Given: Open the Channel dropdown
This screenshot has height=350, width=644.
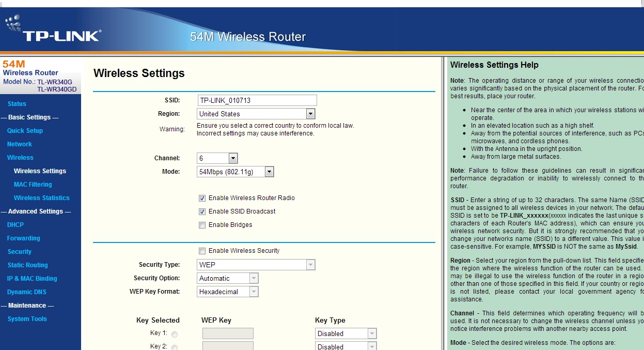Looking at the screenshot, I should 217,158.
